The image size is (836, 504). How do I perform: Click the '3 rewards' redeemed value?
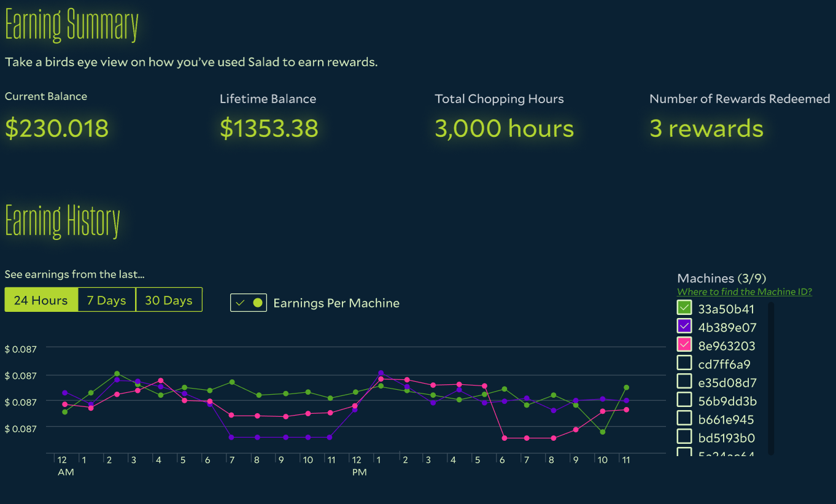(706, 128)
